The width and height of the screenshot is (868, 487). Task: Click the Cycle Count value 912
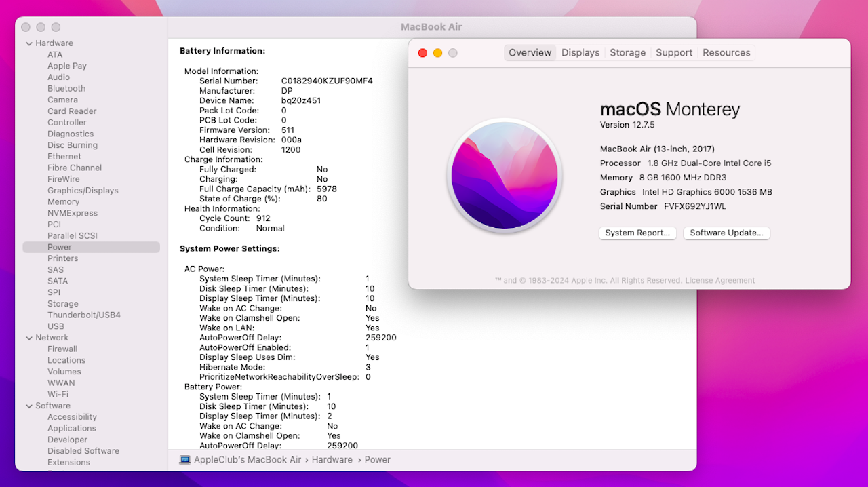[263, 218]
